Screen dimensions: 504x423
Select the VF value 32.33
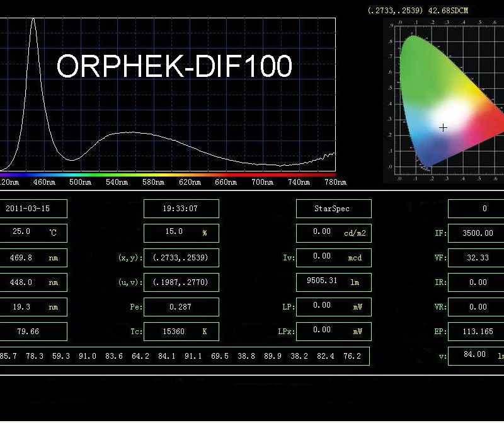tap(476, 258)
